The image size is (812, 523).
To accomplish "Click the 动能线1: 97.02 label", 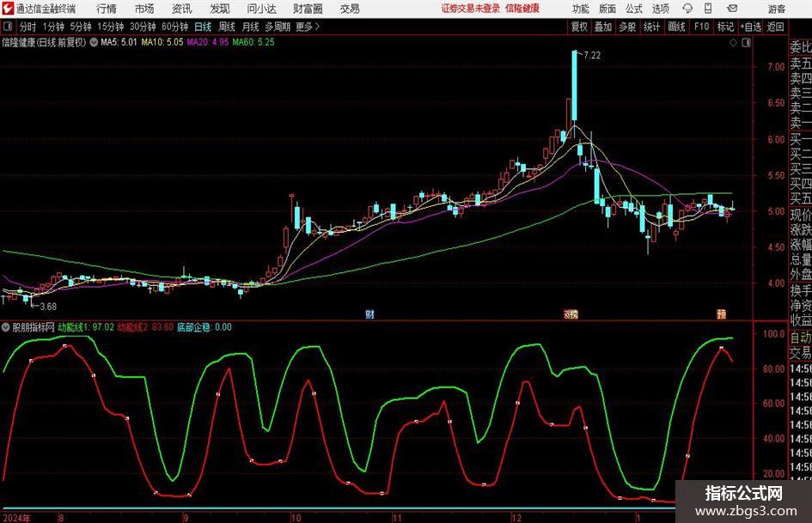I will click(85, 327).
